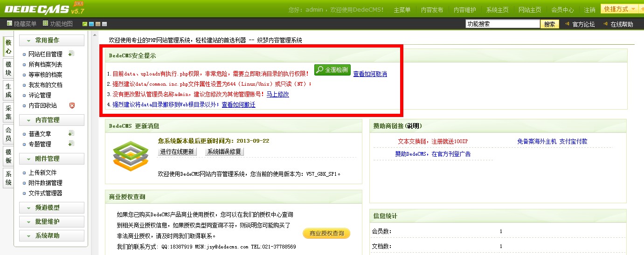Click the 搜索 search button
This screenshot has width=644, height=255.
click(550, 24)
